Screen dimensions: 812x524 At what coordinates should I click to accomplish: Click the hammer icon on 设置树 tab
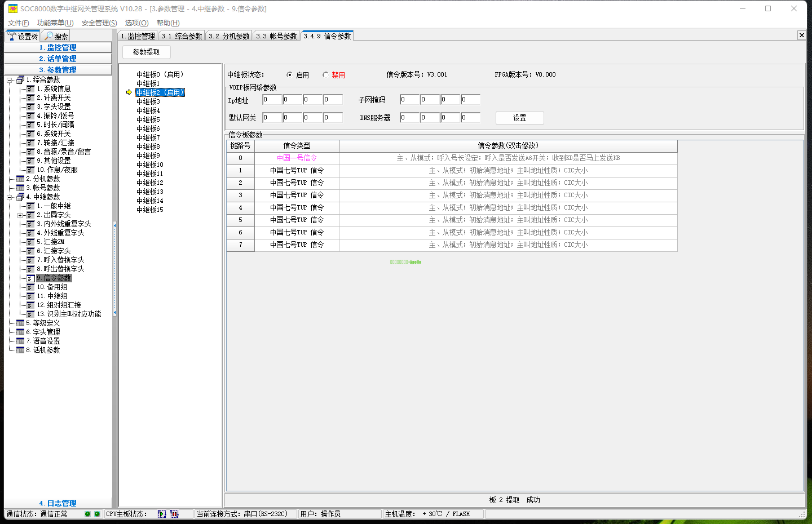tap(12, 36)
